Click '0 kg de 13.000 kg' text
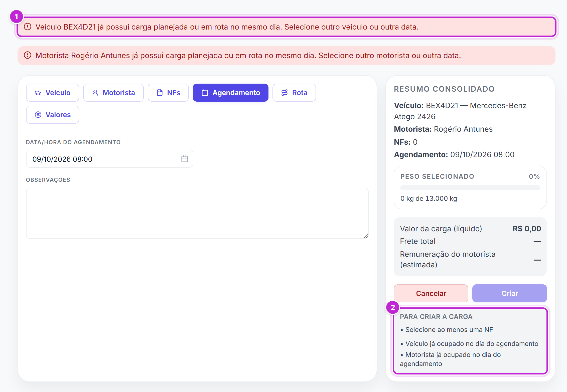Screen dimensions: 567x392 tap(429, 199)
